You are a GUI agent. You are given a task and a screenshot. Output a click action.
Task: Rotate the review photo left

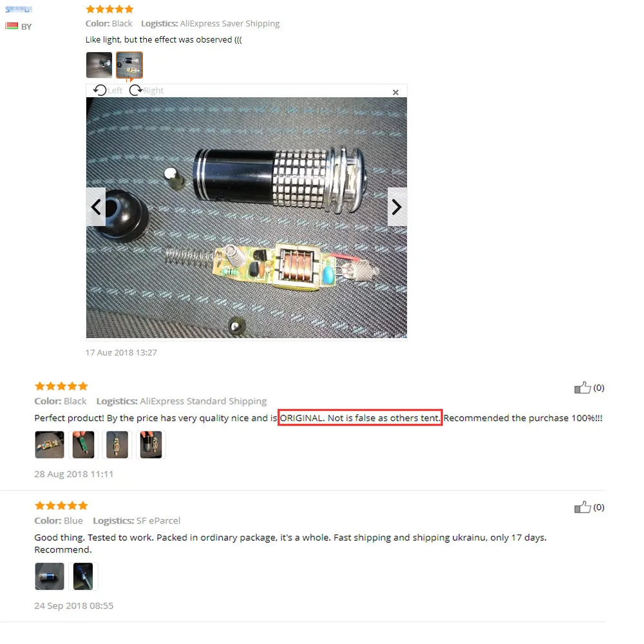(x=108, y=90)
